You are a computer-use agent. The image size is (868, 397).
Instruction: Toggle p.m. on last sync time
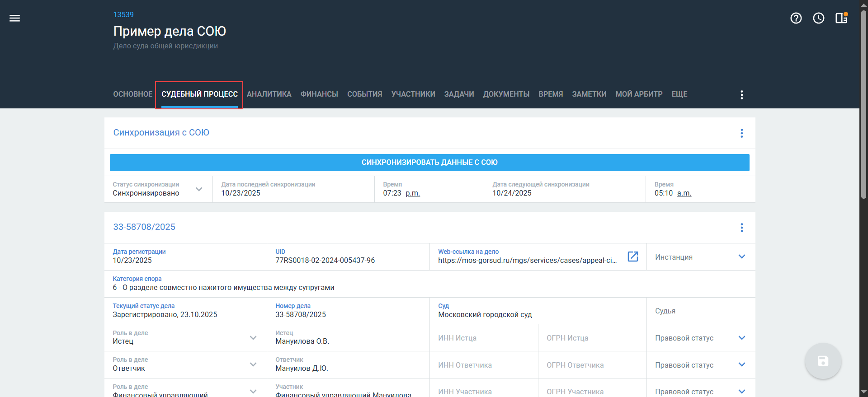coord(412,193)
